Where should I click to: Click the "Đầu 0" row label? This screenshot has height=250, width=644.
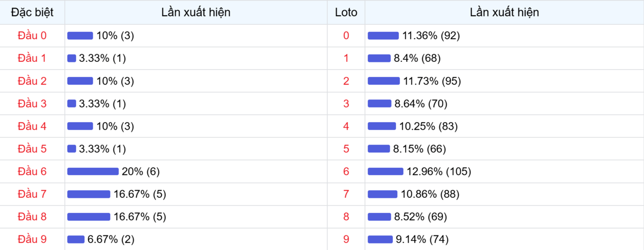tap(32, 35)
